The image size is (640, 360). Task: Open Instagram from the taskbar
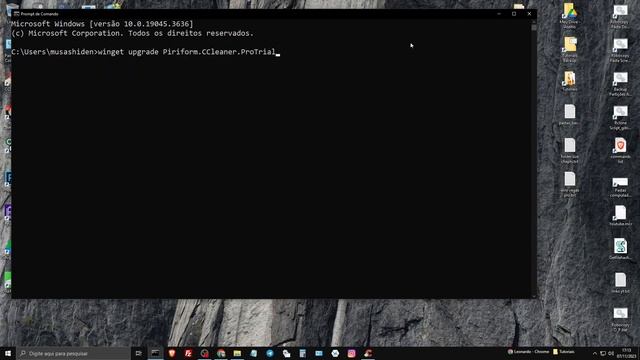[x=351, y=353]
